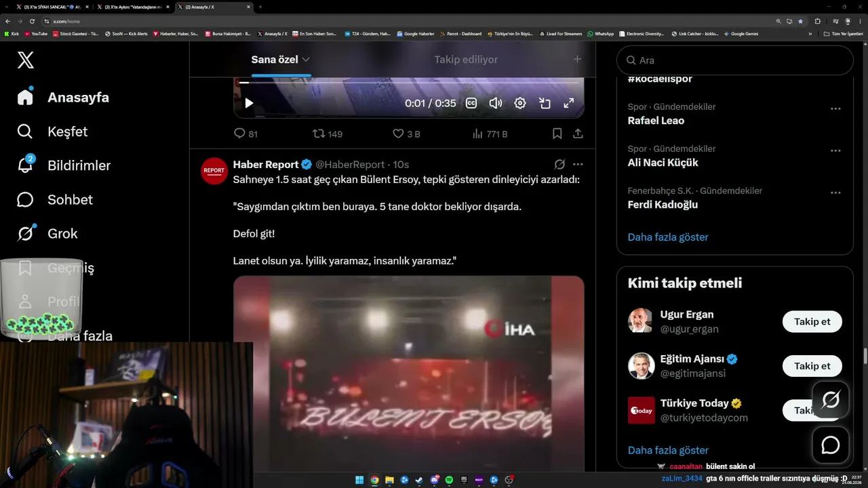Open Keşfet search page
Viewport: 868px width, 488px height.
coord(53,131)
